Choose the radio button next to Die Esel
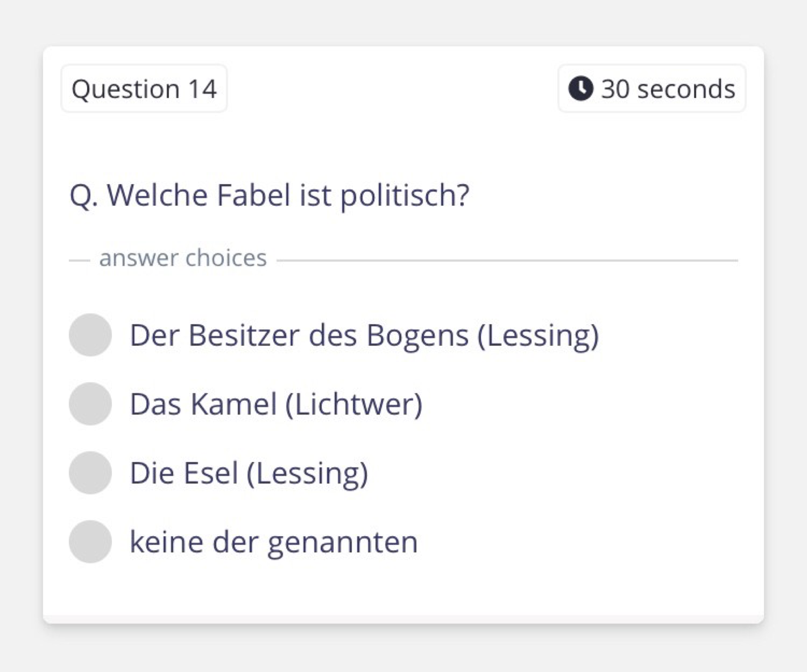807x672 pixels. [90, 473]
